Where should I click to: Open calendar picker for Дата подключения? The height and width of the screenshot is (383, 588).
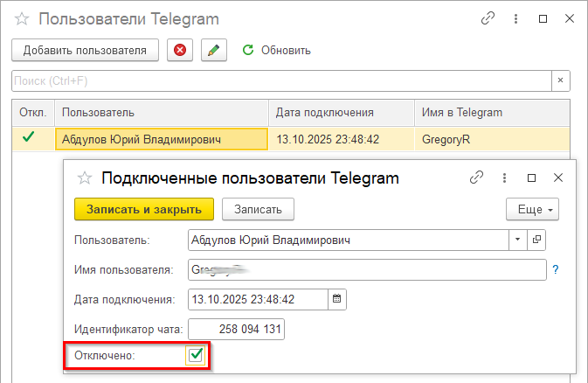(x=337, y=299)
